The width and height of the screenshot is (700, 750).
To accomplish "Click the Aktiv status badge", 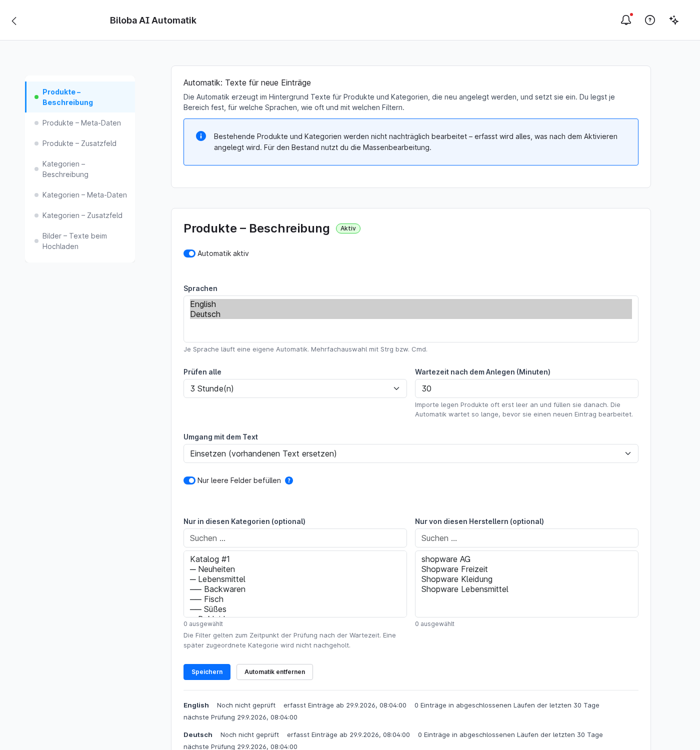I will point(348,228).
